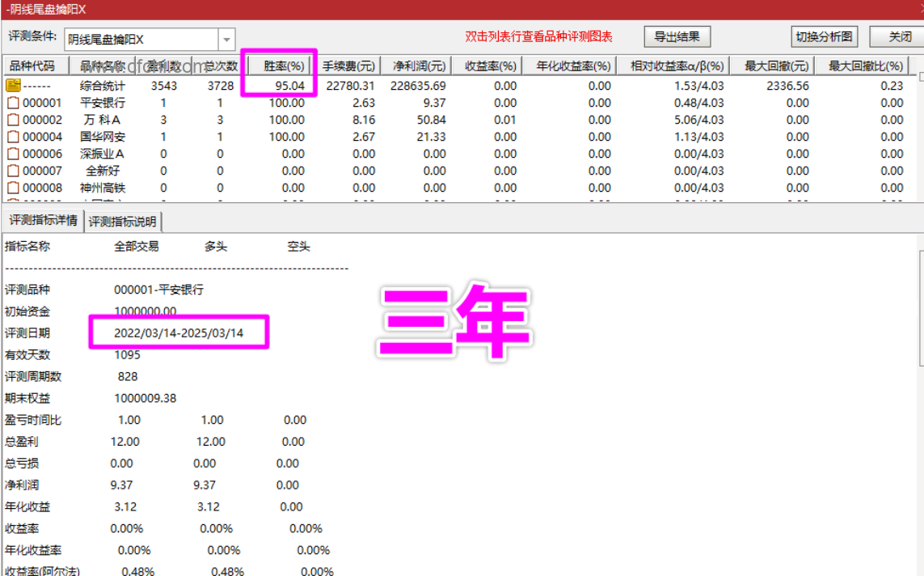Click the icon beside 000006 深振业A
The width and height of the screenshot is (924, 576).
[13, 154]
